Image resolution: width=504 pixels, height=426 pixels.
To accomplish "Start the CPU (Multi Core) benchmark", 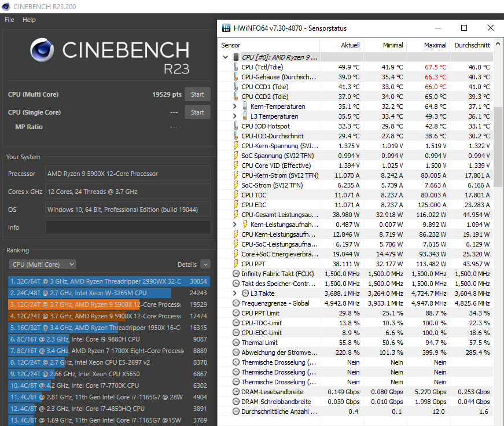I will pyautogui.click(x=197, y=94).
